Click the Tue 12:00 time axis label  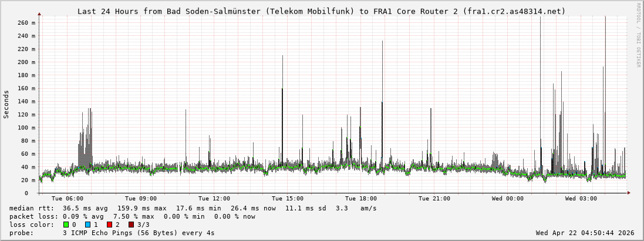(x=214, y=199)
